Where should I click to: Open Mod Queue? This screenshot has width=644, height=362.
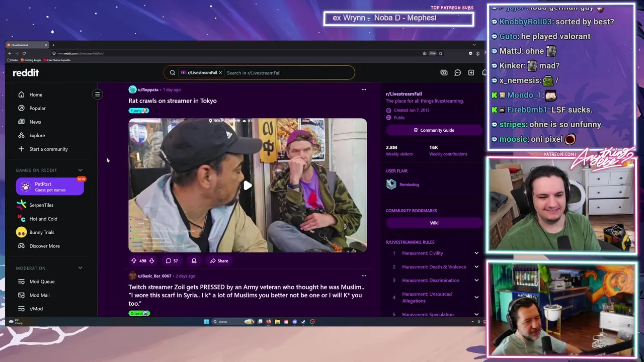pyautogui.click(x=42, y=282)
